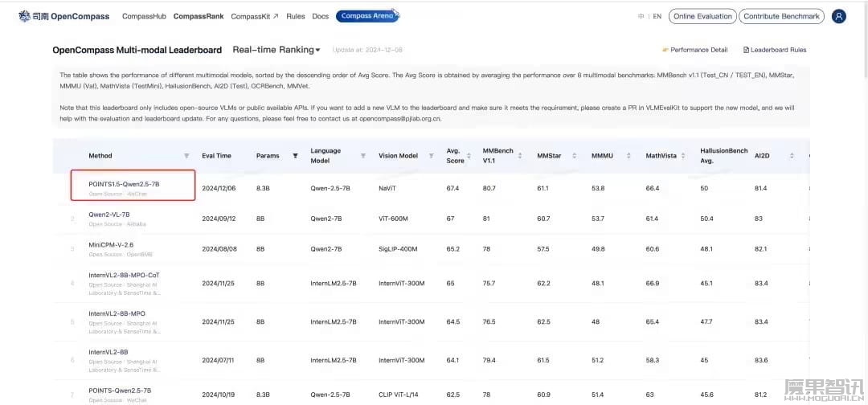Screen dimensions: 868x405
Task: Click the Online Evaluation button
Action: tap(702, 17)
